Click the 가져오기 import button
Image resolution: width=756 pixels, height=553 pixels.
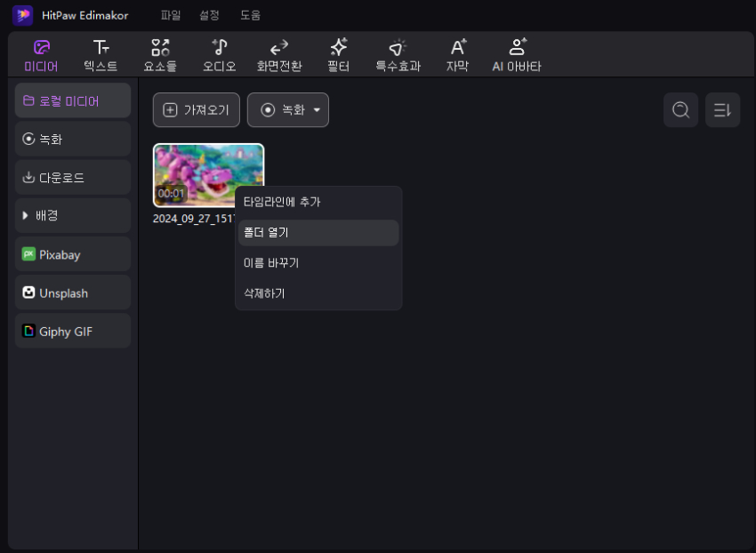[x=196, y=109]
